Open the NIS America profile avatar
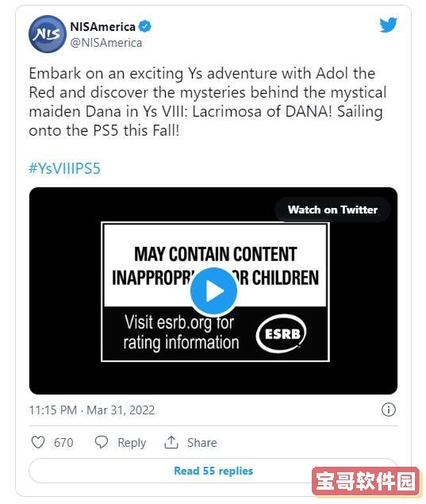This screenshot has height=504, width=426. [48, 34]
